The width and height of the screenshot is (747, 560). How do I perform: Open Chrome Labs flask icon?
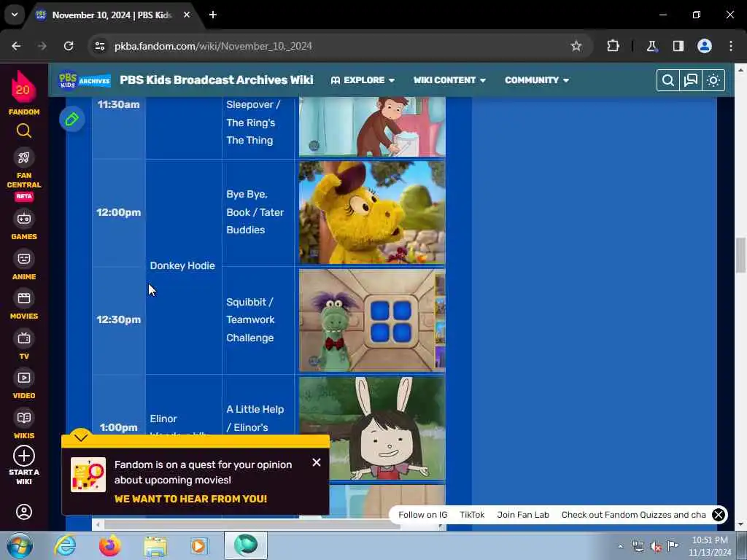[651, 46]
